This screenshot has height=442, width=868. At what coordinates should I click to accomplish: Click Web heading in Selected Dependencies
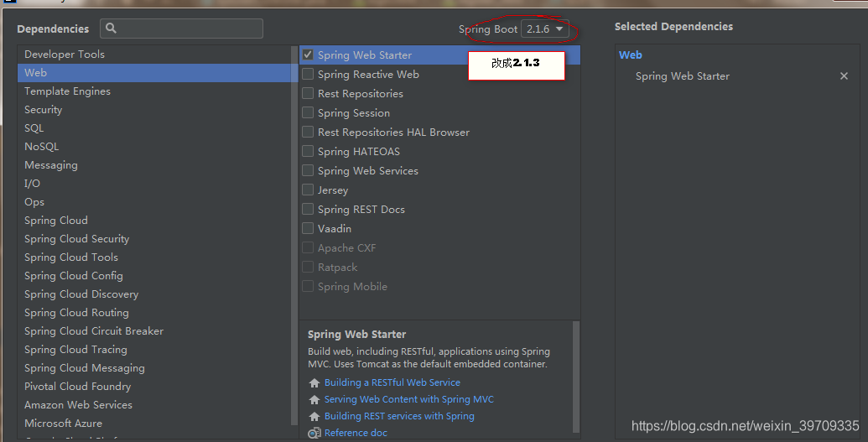(631, 55)
